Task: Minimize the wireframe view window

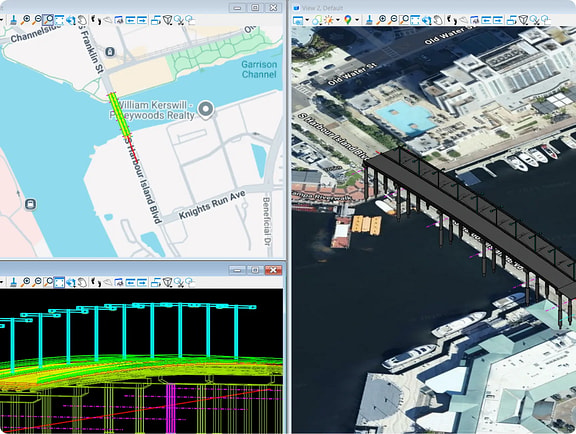Action: [x=237, y=270]
